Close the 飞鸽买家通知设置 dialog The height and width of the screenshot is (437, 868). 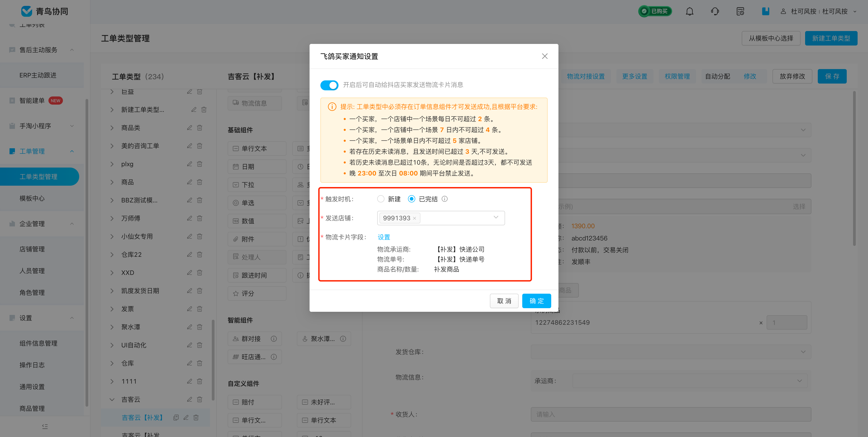pos(544,56)
